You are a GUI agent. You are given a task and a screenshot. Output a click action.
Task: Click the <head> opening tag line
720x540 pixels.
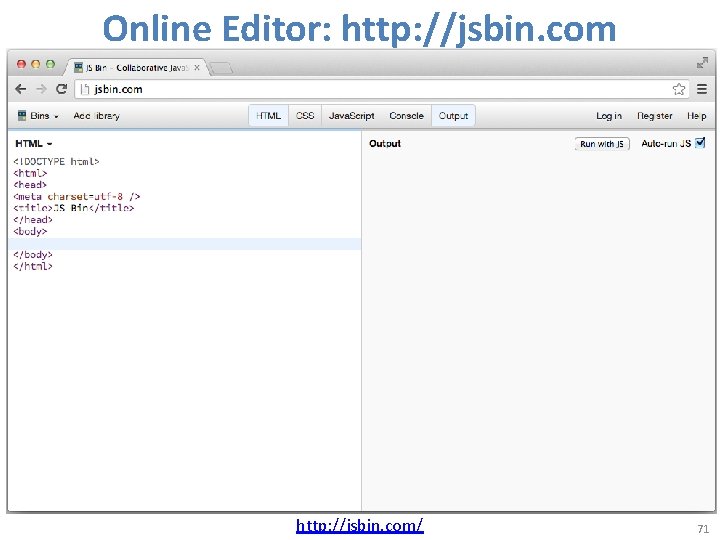pos(30,185)
